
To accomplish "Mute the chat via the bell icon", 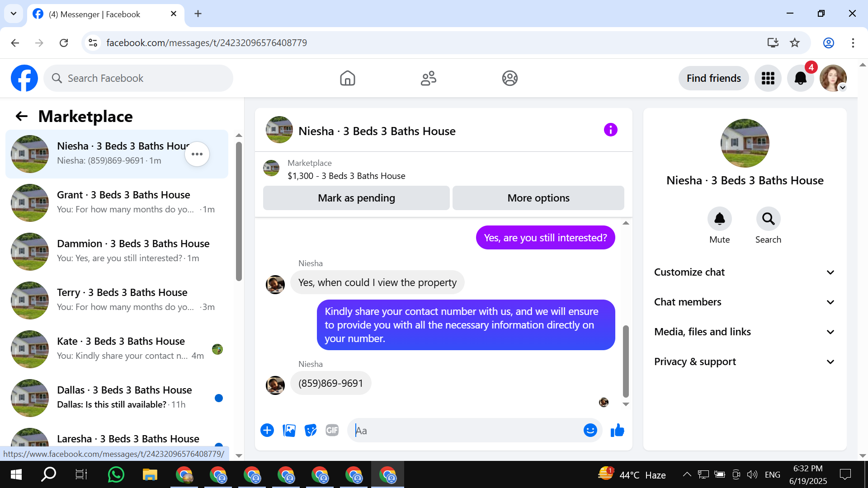I will (719, 219).
